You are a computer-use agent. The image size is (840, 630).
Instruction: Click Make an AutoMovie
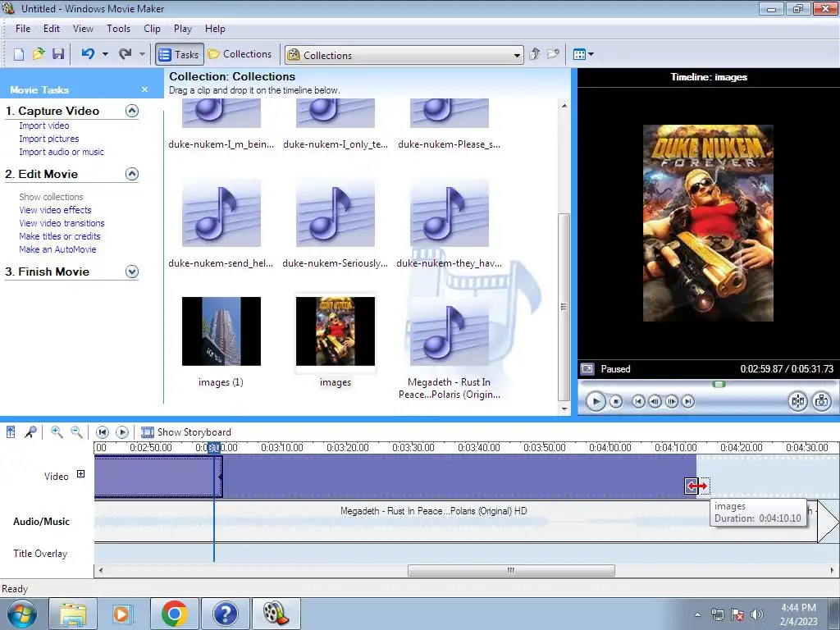[57, 249]
